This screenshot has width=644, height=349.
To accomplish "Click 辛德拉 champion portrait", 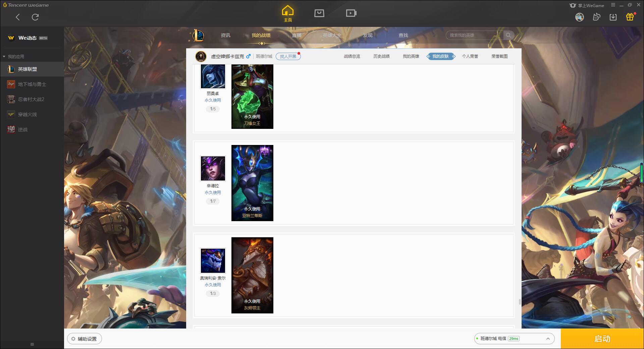I will click(213, 168).
